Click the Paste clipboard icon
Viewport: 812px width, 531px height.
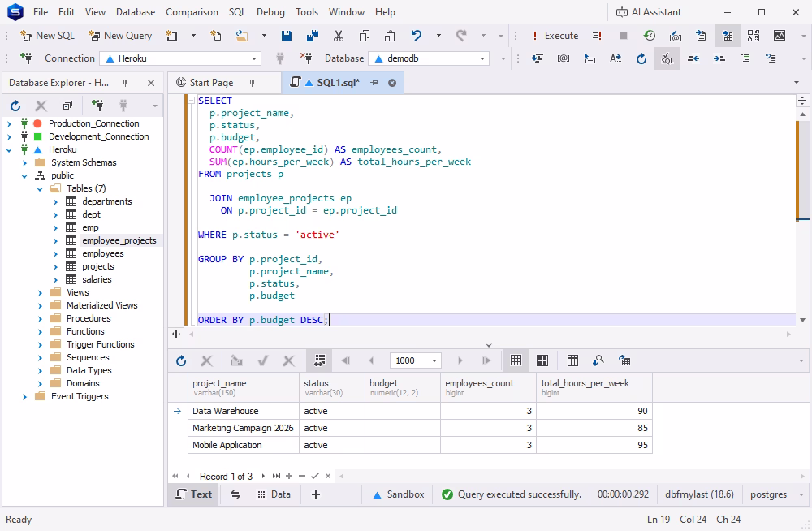click(390, 36)
